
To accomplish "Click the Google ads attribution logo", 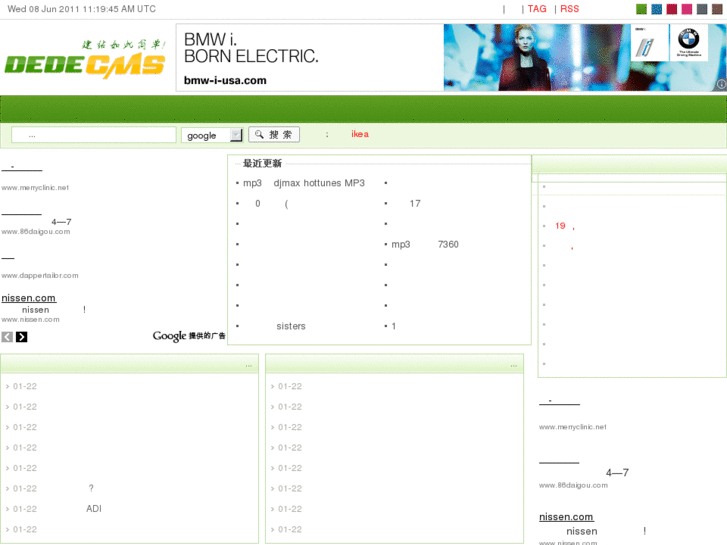I will [189, 336].
